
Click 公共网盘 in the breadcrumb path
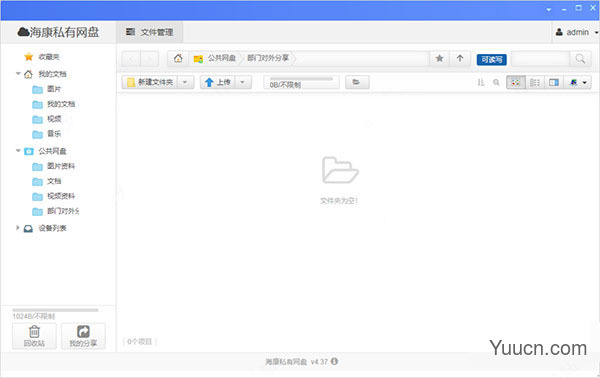(222, 58)
